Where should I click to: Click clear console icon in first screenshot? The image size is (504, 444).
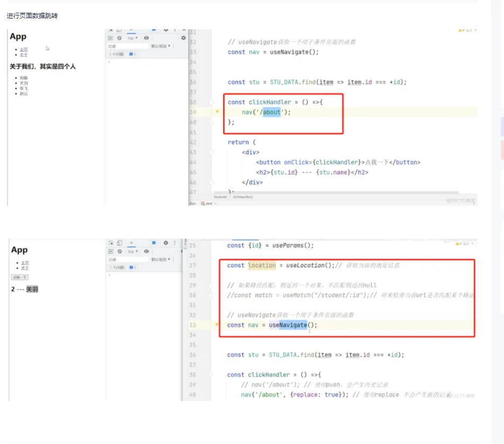(x=120, y=38)
